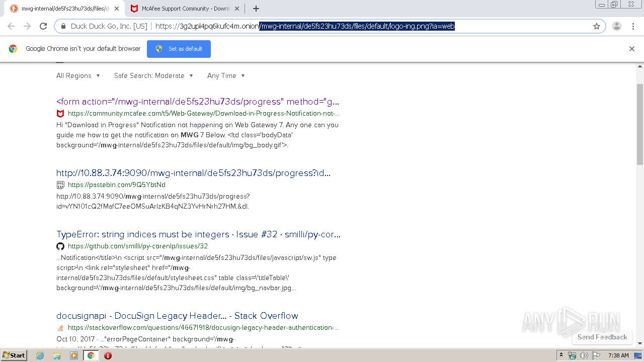
Task: Open the form action mwg-internal progress result
Action: pyautogui.click(x=198, y=102)
